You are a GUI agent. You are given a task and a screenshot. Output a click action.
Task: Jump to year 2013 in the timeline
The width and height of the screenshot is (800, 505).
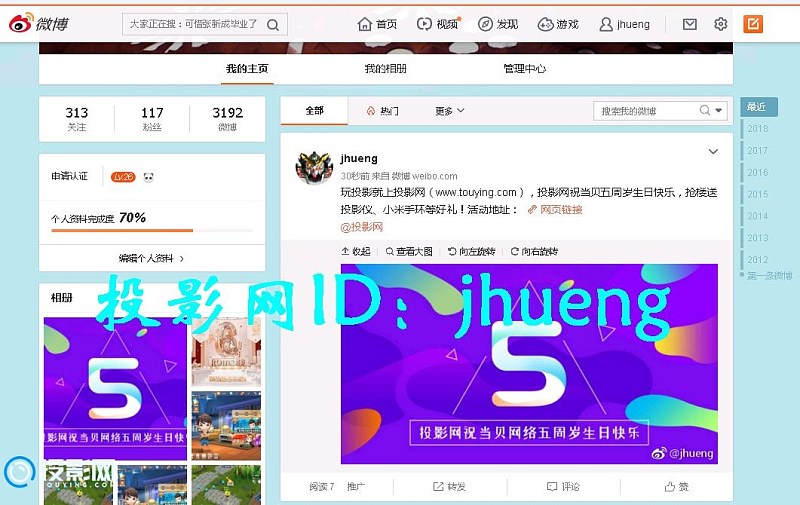[758, 238]
